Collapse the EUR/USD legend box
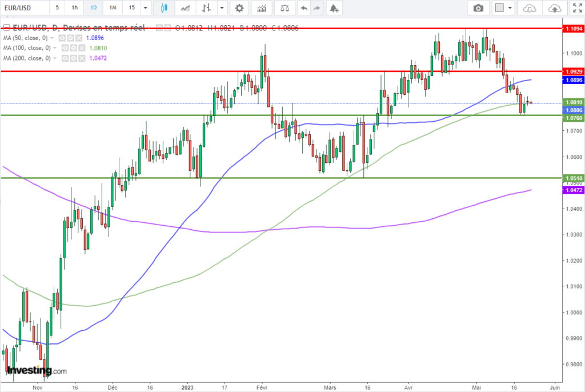 click(6, 27)
